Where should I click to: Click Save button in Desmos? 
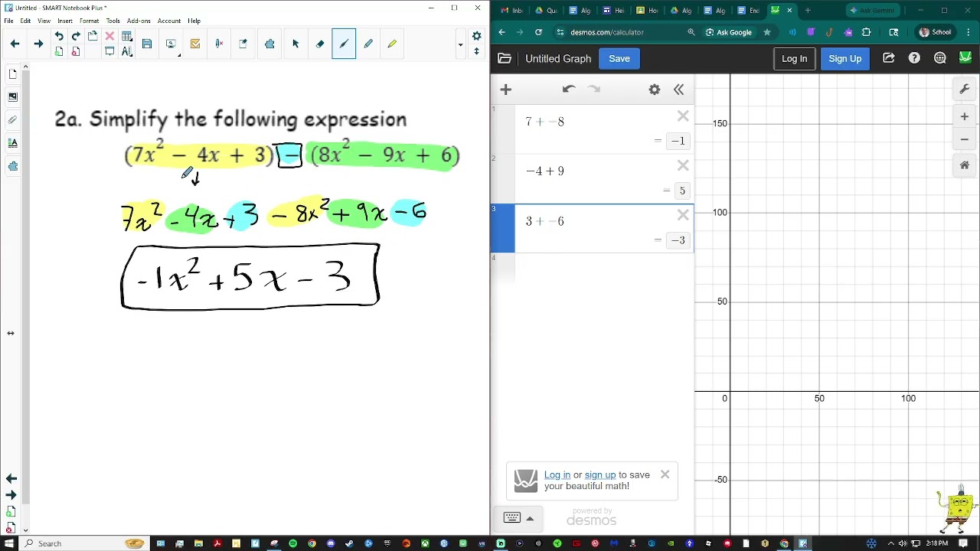coord(619,59)
